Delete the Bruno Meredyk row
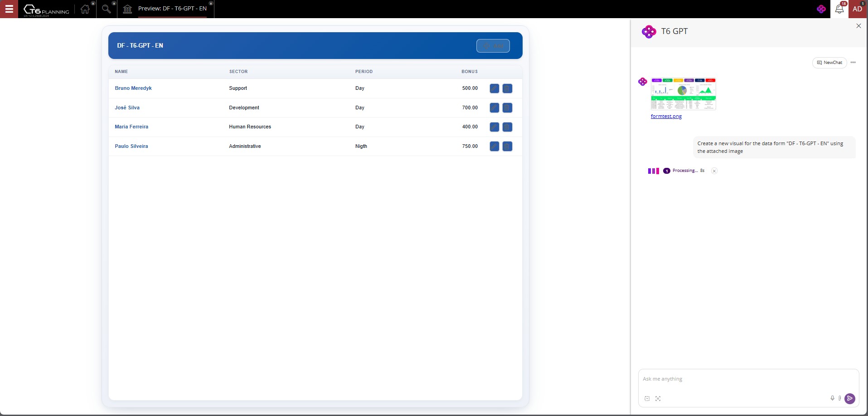 click(508, 88)
